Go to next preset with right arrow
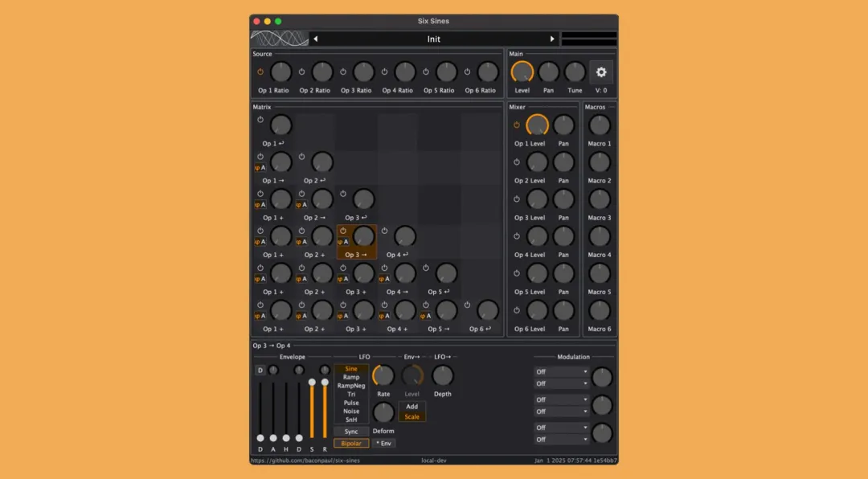Viewport: 868px width, 479px height. (x=552, y=39)
